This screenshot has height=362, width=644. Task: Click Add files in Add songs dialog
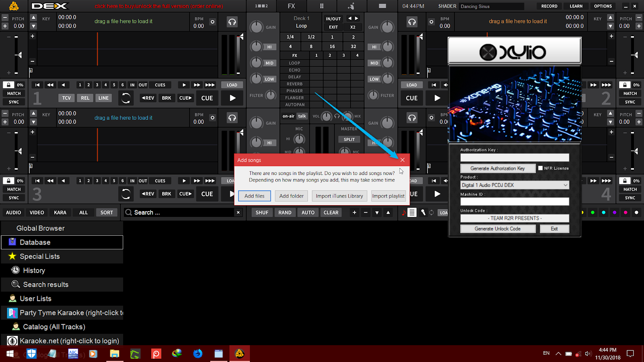[x=254, y=196]
